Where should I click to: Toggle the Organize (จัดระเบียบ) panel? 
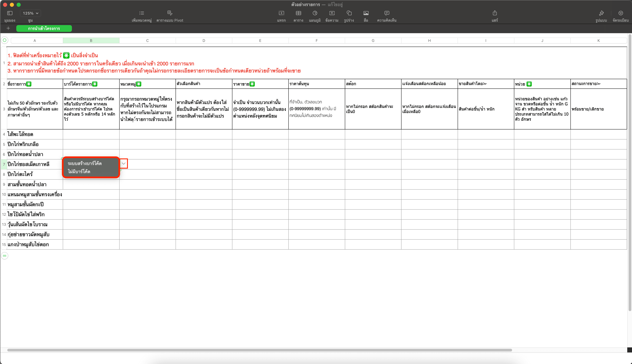620,13
